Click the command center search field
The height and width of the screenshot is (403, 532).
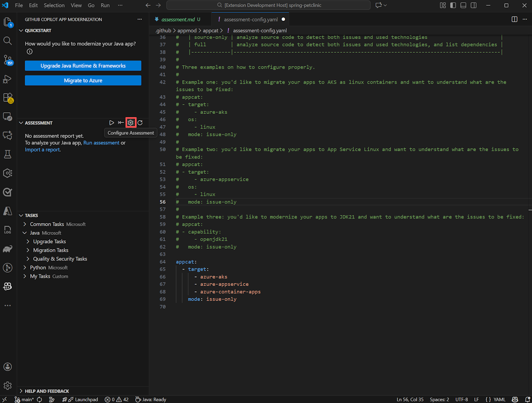(268, 5)
